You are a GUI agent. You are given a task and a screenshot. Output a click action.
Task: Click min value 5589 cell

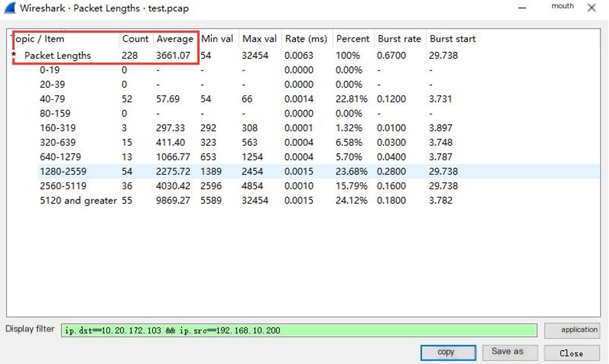coord(211,200)
